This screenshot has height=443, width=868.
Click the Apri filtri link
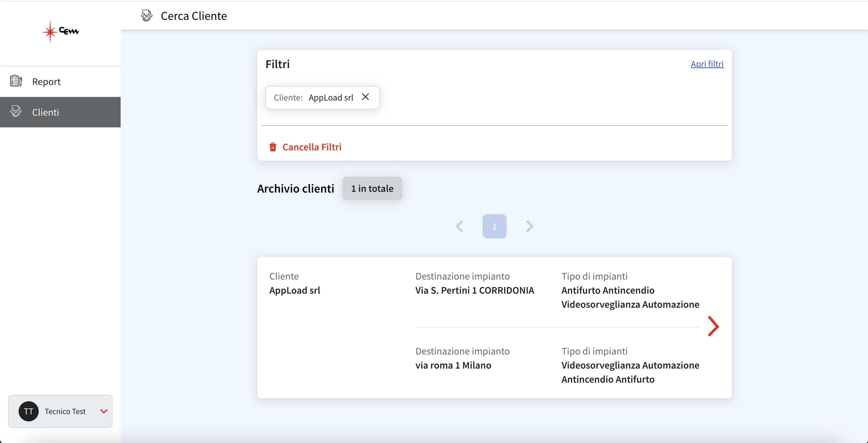pos(707,64)
